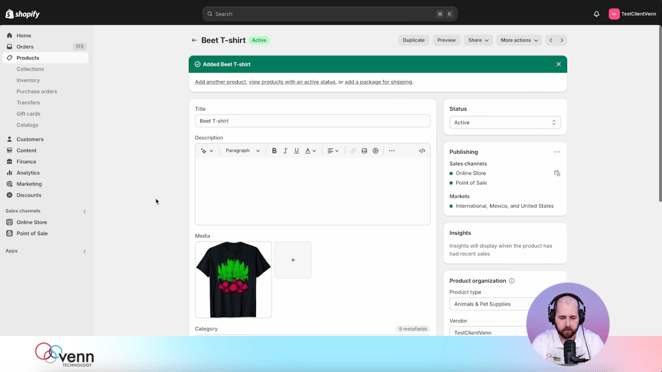662x372 pixels.
Task: Click the Add another product link
Action: (x=220, y=82)
